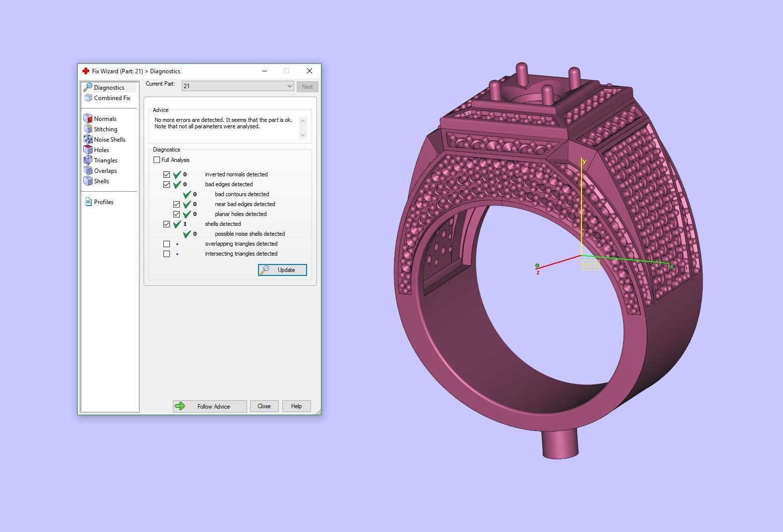Viewport: 783px width, 532px height.
Task: Enable the Full Analysis checkbox
Action: tap(157, 160)
